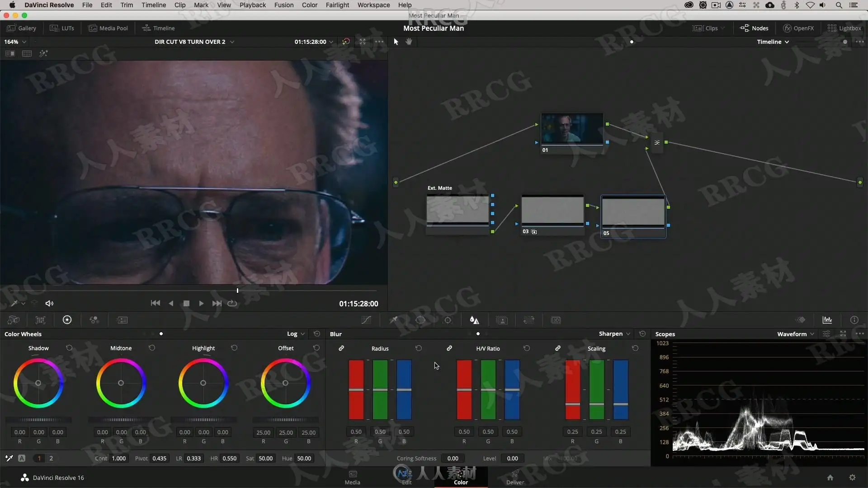Open the RGB Mixer palette icon

[94, 320]
